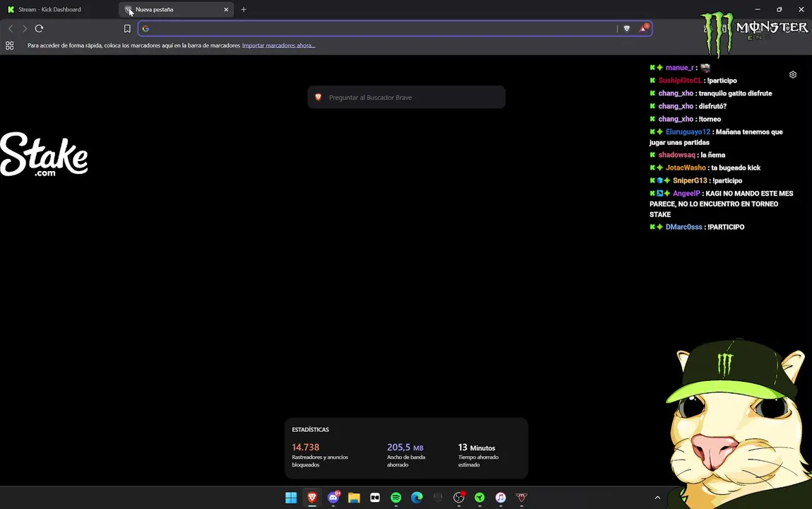Screen dimensions: 812x509
Task: Click chang_xho's 'disfrutó?' message
Action: [x=712, y=106]
